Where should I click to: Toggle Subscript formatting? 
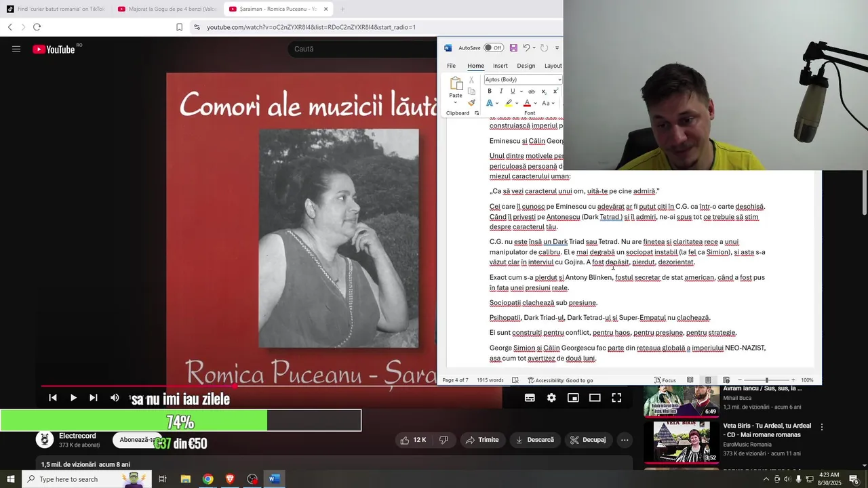544,91
